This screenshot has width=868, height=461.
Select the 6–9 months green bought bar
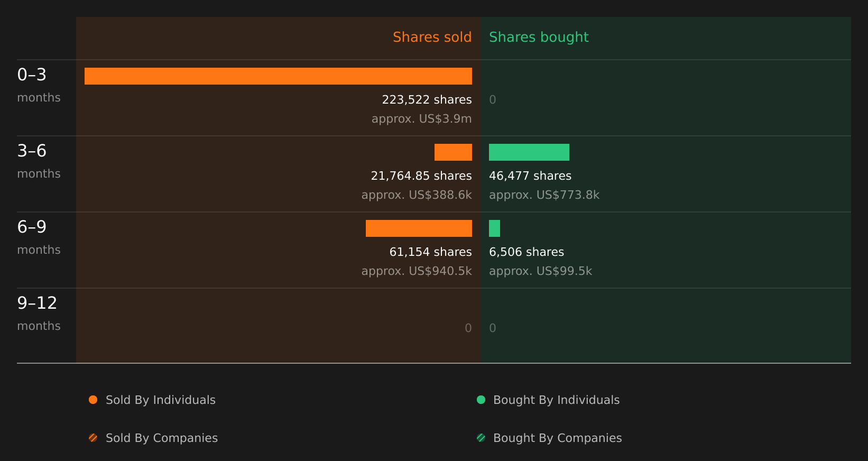[494, 228]
